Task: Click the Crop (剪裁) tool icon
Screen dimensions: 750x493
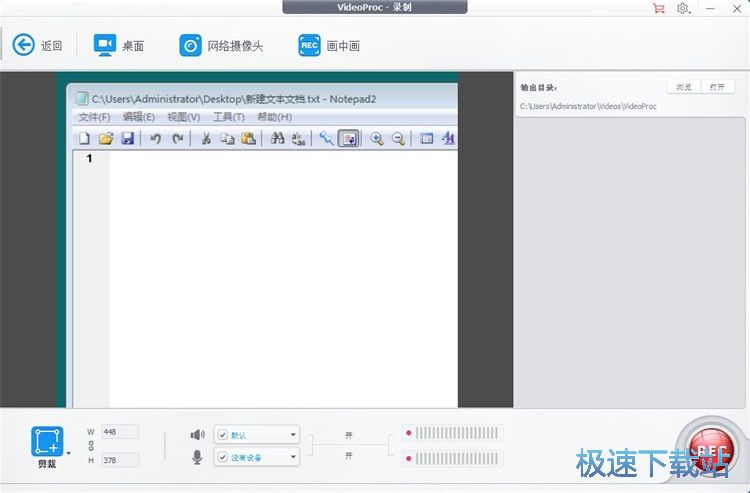Action: tap(46, 441)
